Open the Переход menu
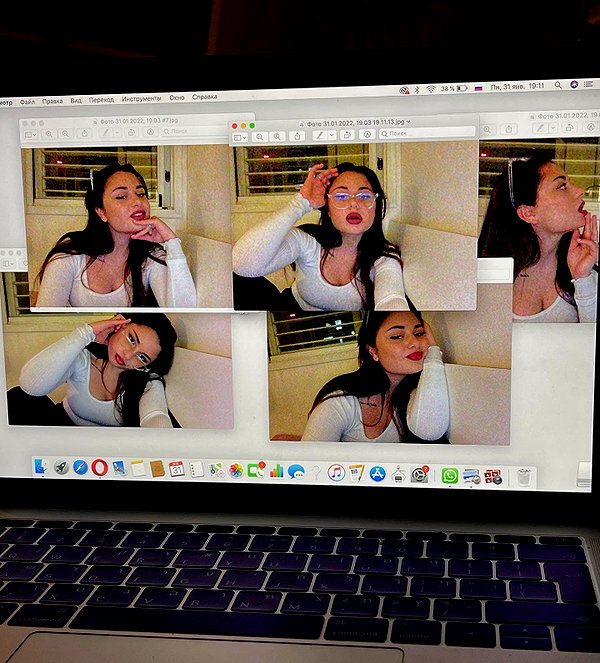The image size is (600, 663). click(x=101, y=100)
